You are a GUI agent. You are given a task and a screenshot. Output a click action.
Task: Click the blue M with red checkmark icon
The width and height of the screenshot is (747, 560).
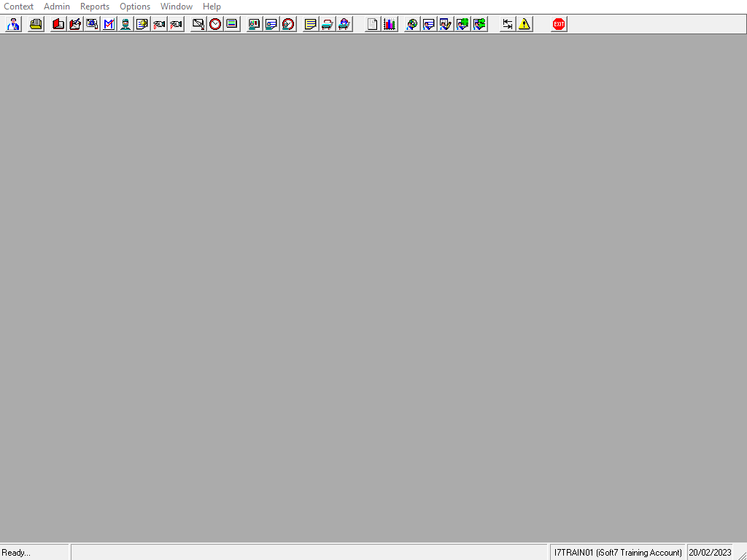tap(109, 24)
